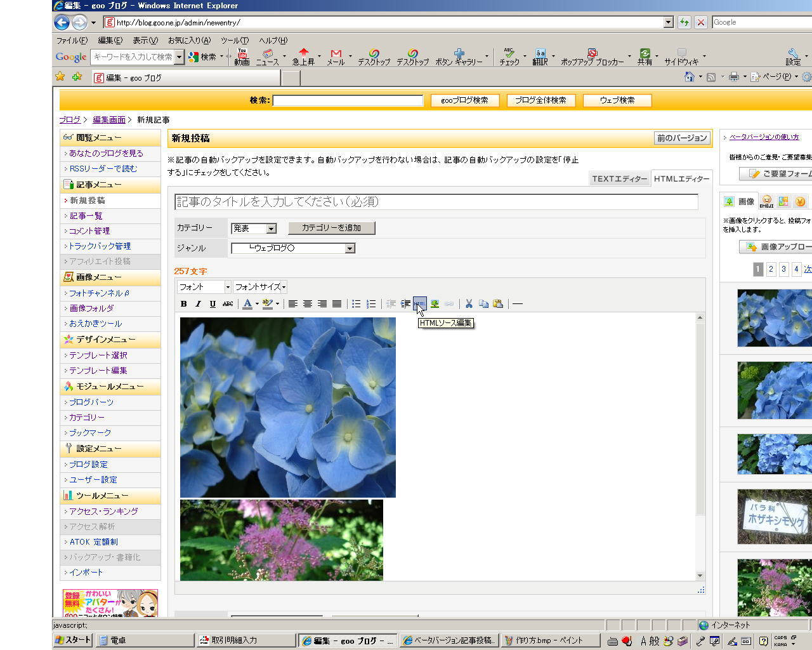Toggle bold formatting in the editor toolbar
The width and height of the screenshot is (812, 650).
click(x=184, y=304)
